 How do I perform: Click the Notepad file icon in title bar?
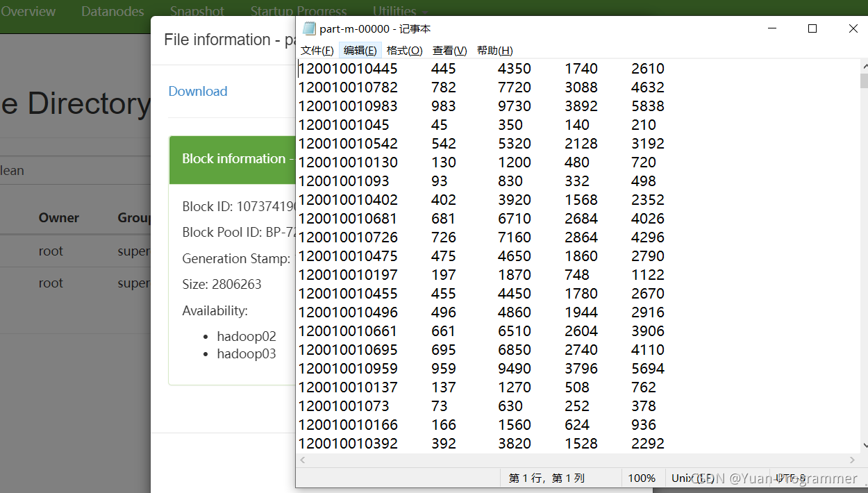click(309, 28)
